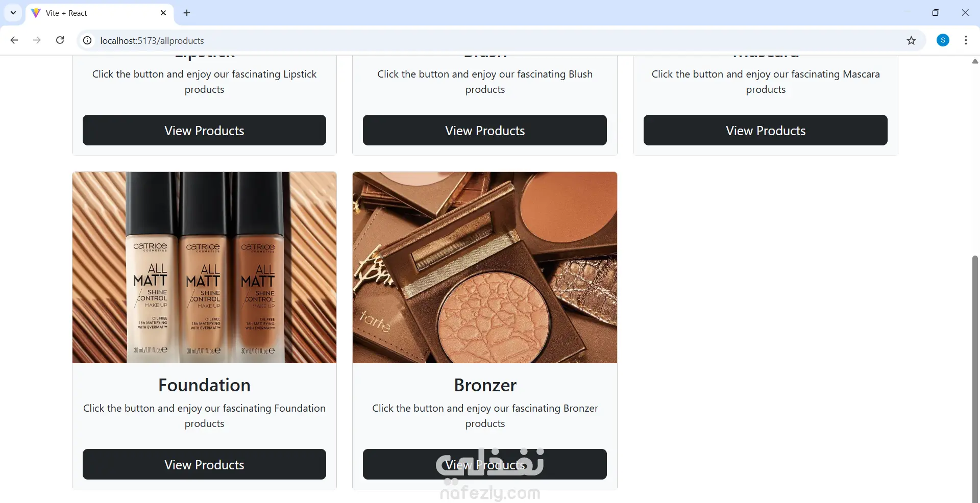Viewport: 980px width, 503px height.
Task: View Products for Blush
Action: (x=485, y=130)
